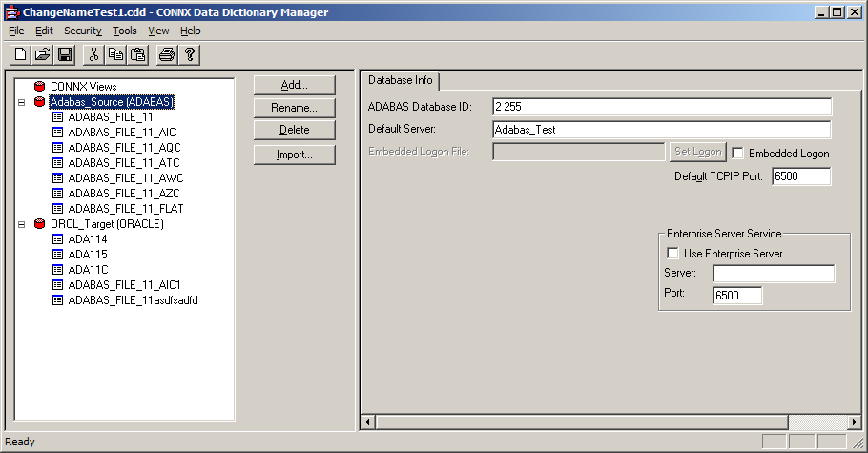868x453 pixels.
Task: Click the New document toolbar icon
Action: [x=20, y=54]
